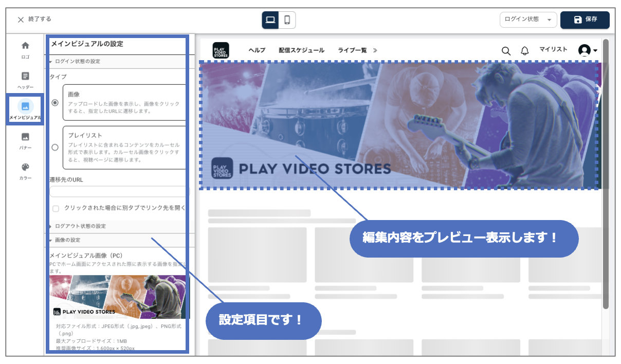Save changes with the 保存 button

point(585,20)
